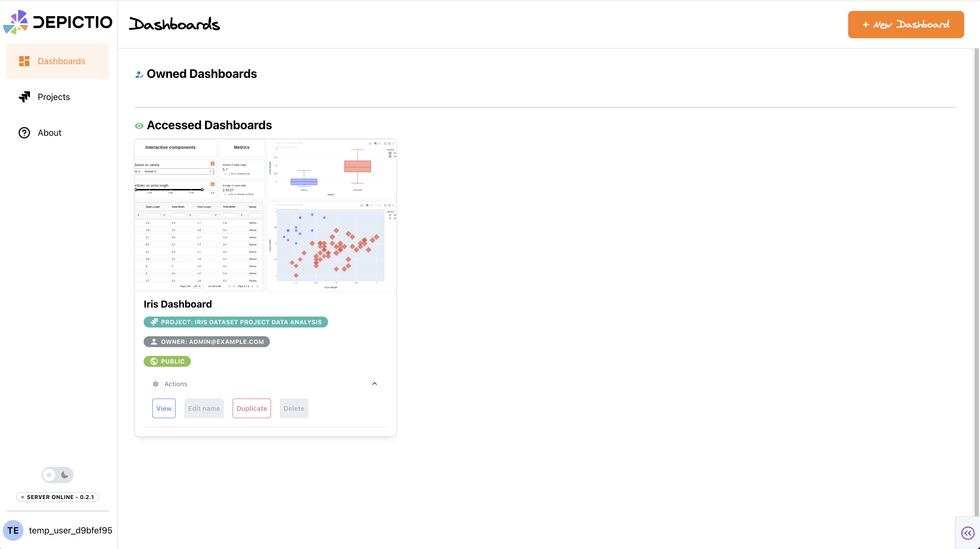Toggle the light/dark theme switch
Screen dimensions: 980x549
(57, 475)
